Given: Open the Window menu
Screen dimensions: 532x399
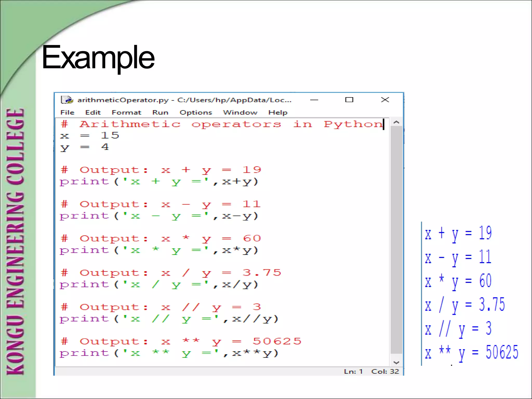Looking at the screenshot, I should (x=240, y=112).
